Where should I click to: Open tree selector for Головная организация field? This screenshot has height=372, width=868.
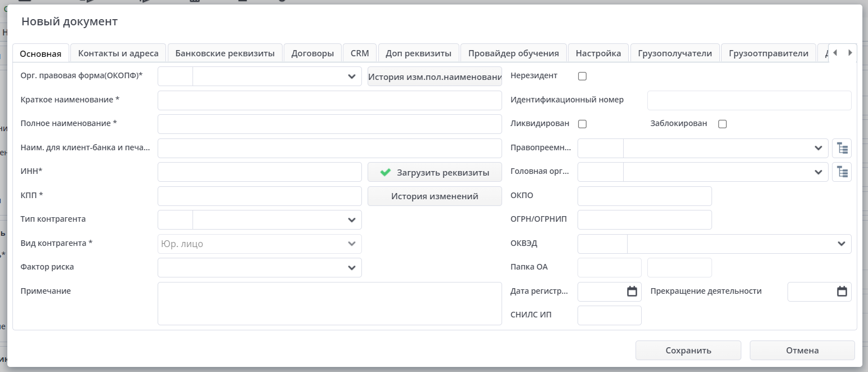[842, 172]
